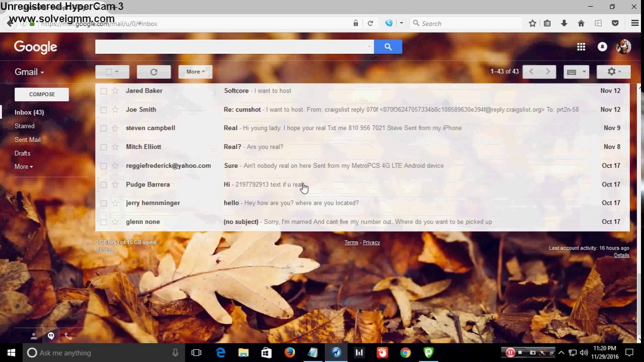Open Firefox hamburger menu
Screen dimensions: 644x362
coord(634,23)
